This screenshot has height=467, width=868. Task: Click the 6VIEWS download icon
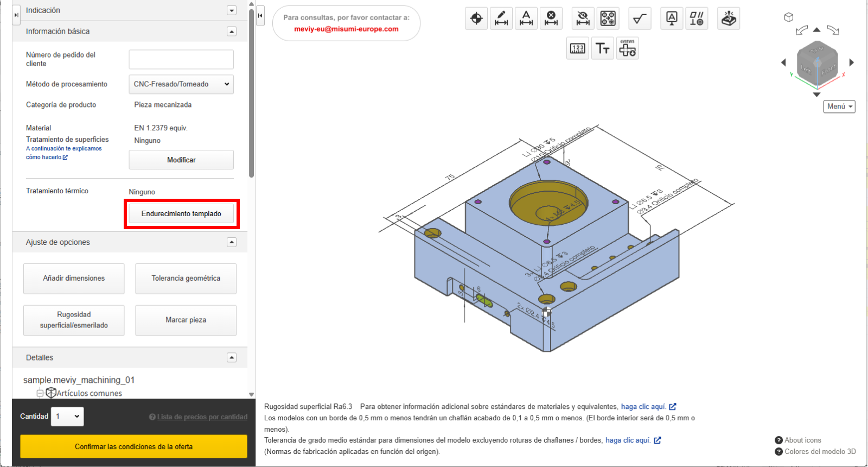pos(627,48)
